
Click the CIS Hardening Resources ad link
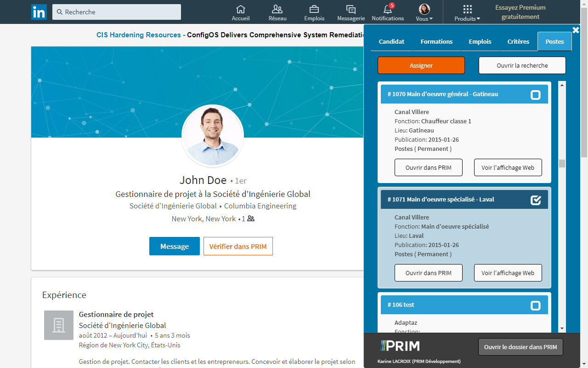pyautogui.click(x=139, y=35)
